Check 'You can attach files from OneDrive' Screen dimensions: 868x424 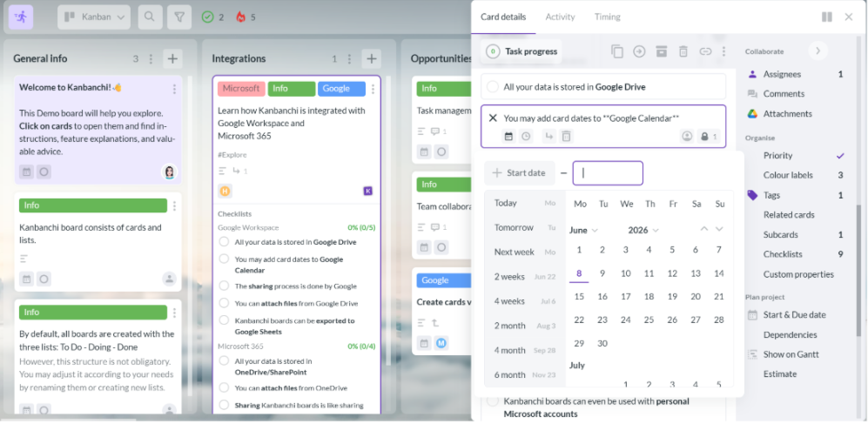[225, 387]
